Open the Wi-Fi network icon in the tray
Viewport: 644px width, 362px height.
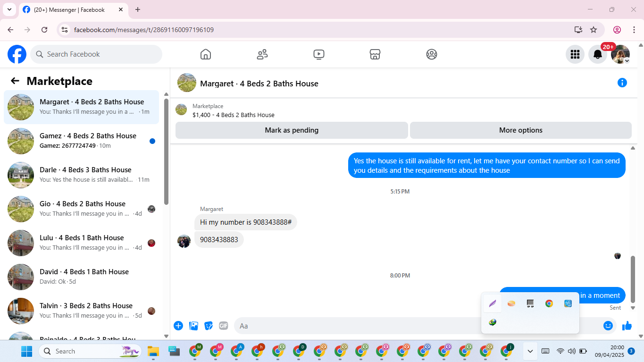point(560,351)
